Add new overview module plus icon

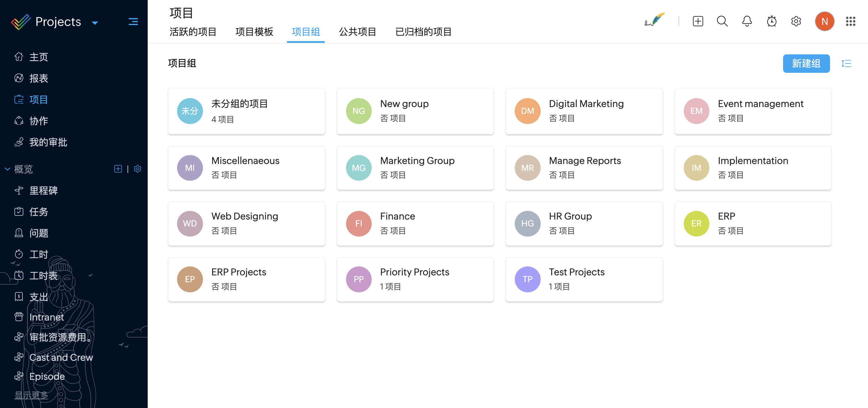118,169
